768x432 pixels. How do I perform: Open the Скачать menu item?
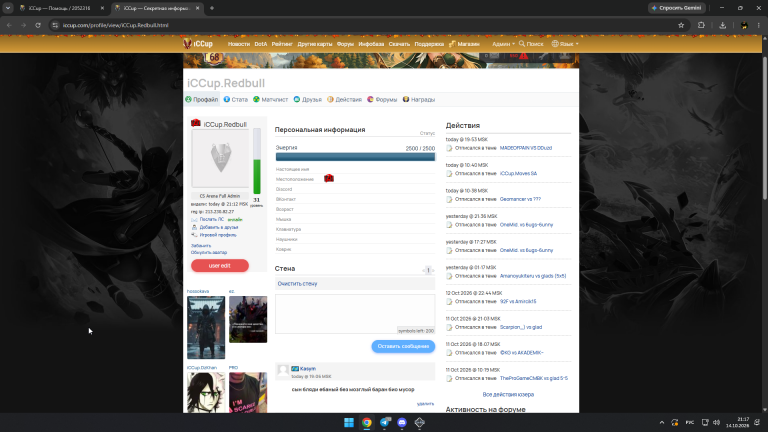[399, 44]
